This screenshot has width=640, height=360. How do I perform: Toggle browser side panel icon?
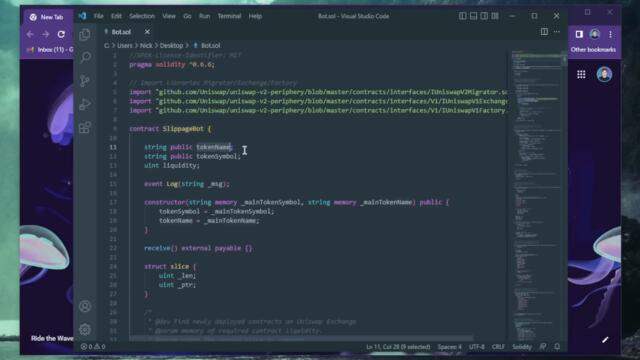tap(579, 34)
